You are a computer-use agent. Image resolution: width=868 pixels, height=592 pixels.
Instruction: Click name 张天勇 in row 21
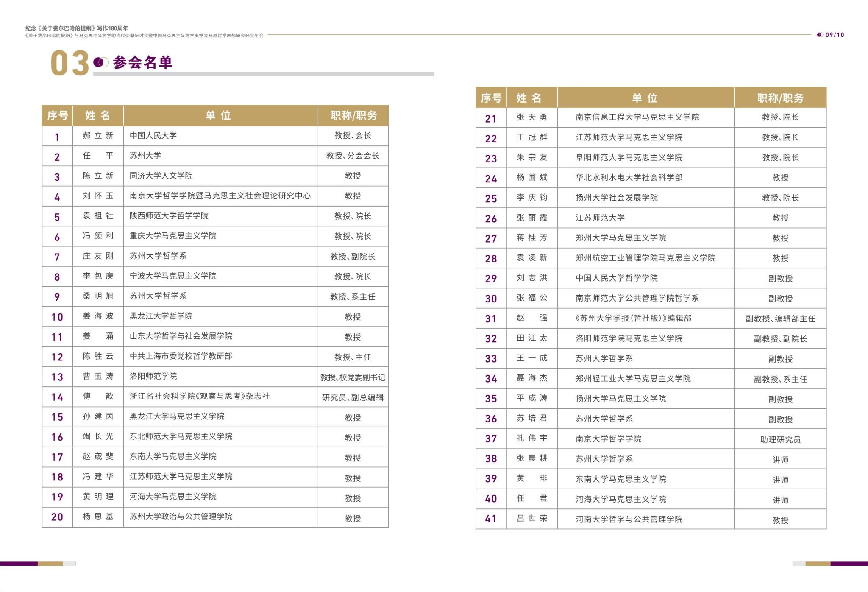(x=532, y=117)
